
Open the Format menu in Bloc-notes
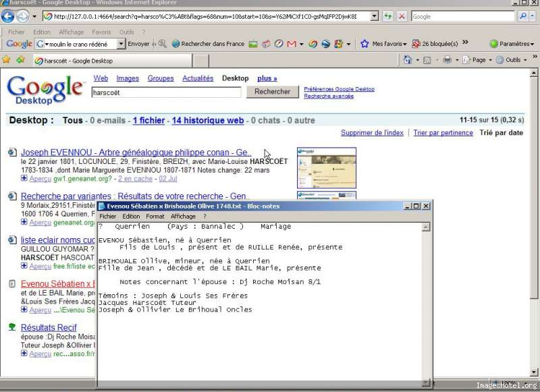coord(155,216)
